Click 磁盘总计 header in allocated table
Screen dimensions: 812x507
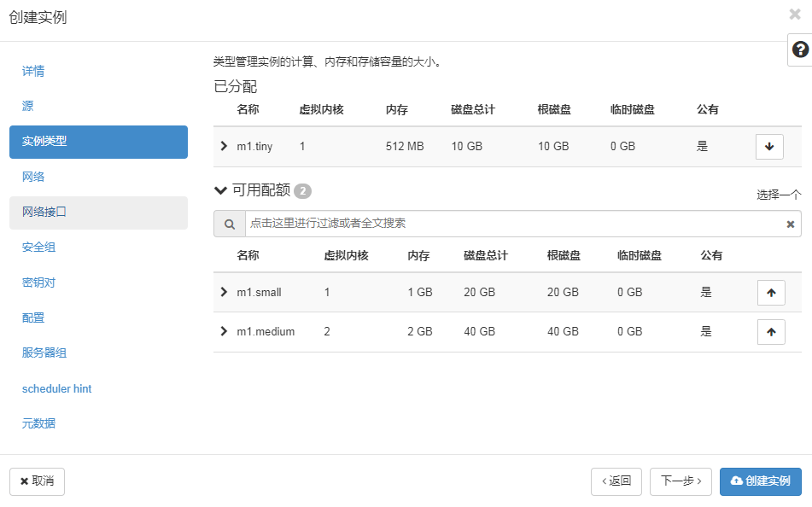[x=473, y=110]
